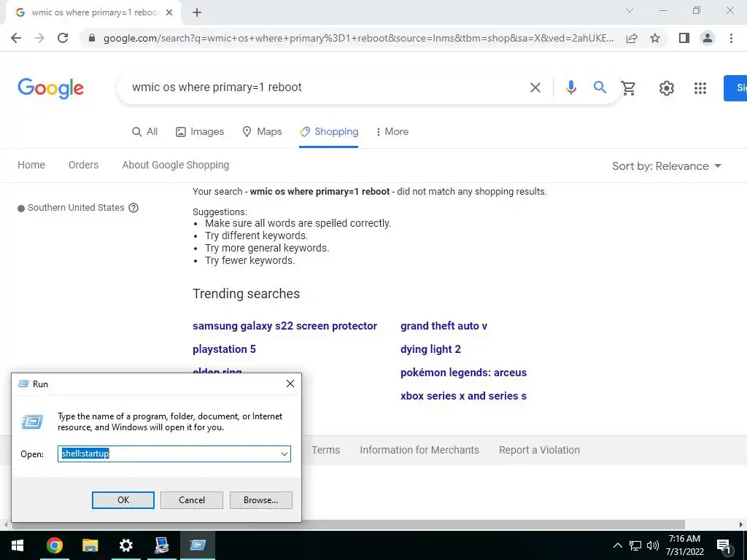This screenshot has width=747, height=560.
Task: Open the Google Shopping cart
Action: (x=628, y=87)
